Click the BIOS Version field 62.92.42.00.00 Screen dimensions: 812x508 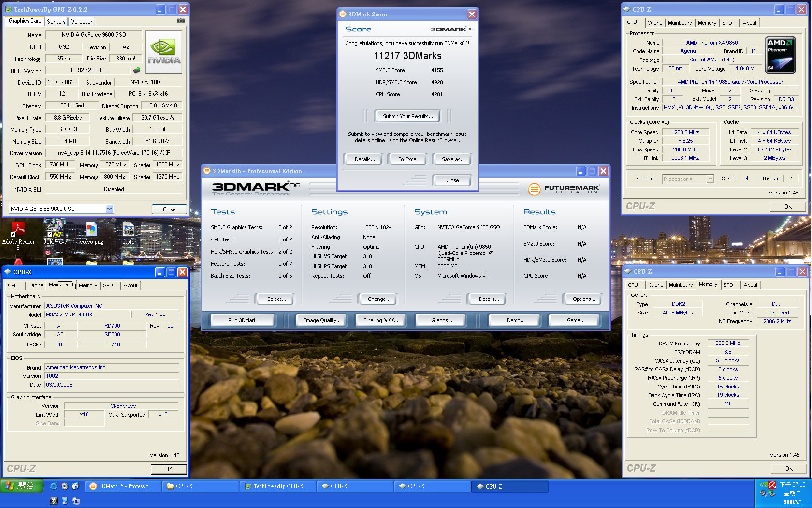click(88, 70)
